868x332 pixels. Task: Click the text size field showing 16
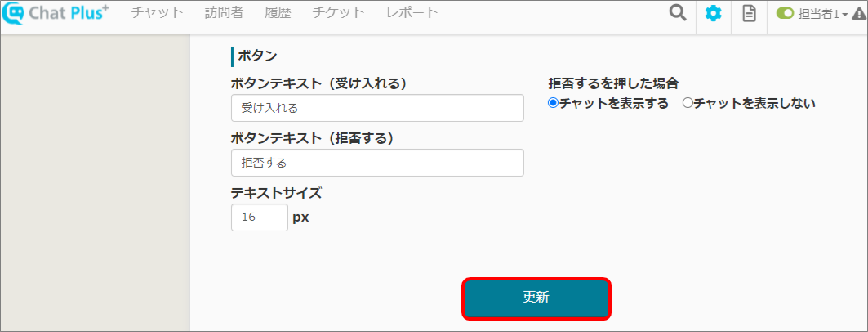259,218
